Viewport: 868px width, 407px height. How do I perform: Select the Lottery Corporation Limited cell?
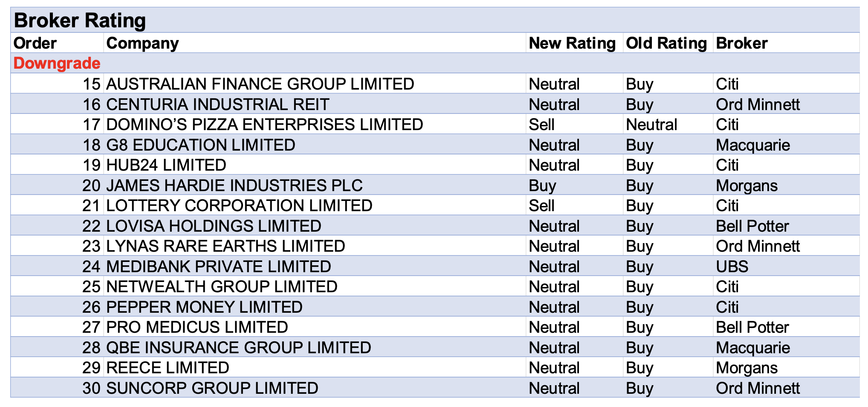[x=239, y=206]
